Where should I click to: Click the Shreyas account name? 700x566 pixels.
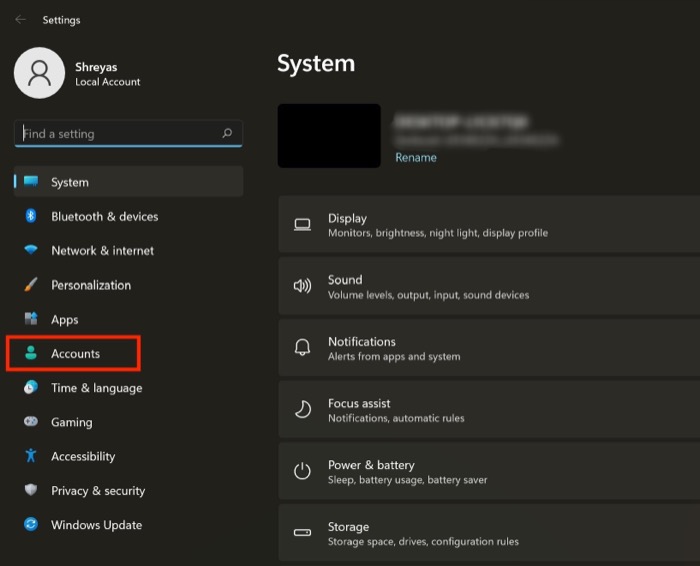tap(96, 67)
